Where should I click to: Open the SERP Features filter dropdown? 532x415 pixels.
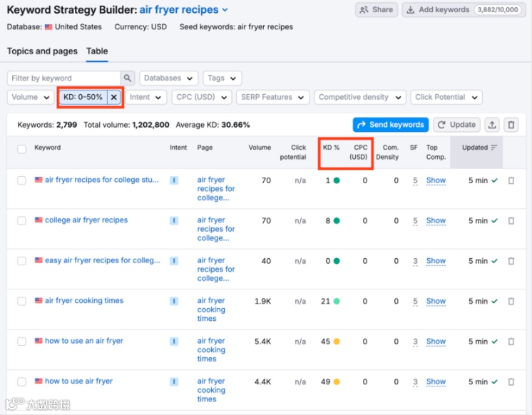pyautogui.click(x=273, y=98)
